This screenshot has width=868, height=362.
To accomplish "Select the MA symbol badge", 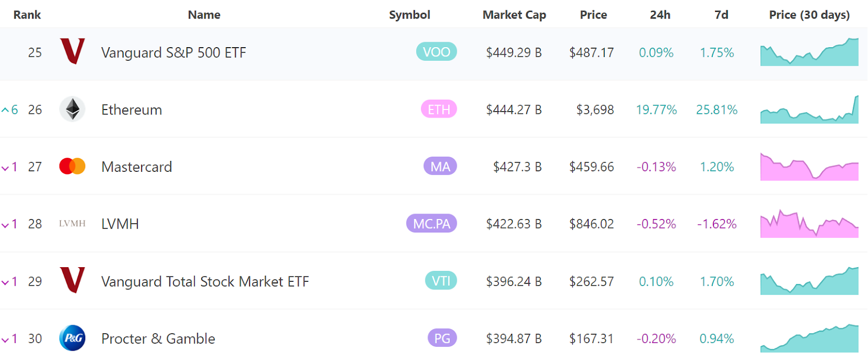I will point(439,166).
